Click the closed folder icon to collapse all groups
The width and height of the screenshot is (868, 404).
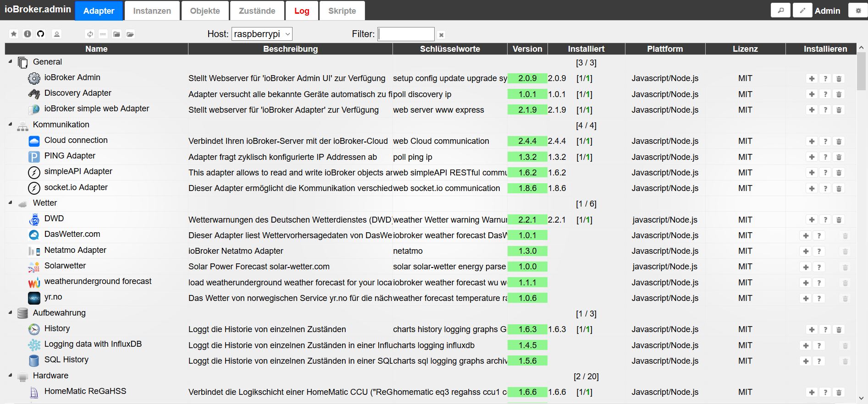(117, 34)
